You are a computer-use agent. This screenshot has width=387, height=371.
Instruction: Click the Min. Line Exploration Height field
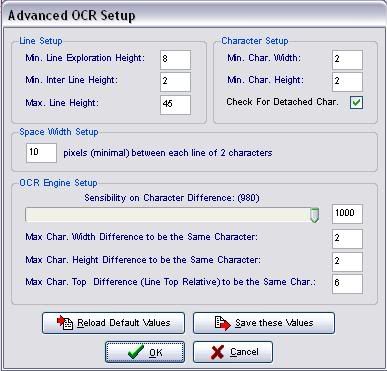(x=175, y=60)
